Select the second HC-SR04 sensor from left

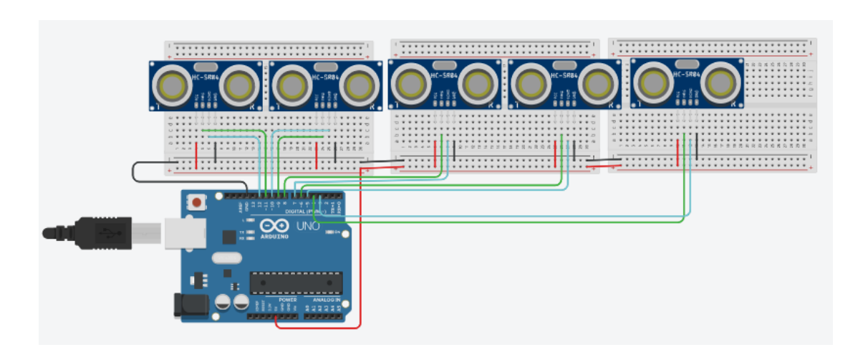click(x=326, y=86)
